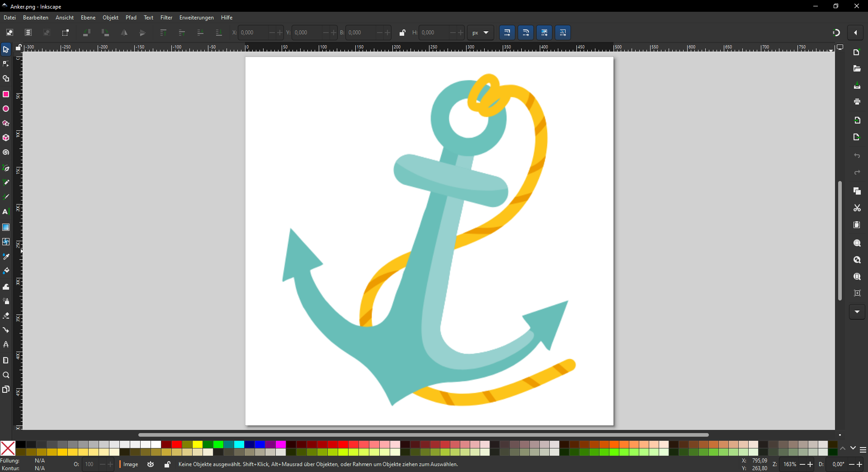This screenshot has width=868, height=472.
Task: Increase zoom with plus button
Action: click(x=810, y=464)
